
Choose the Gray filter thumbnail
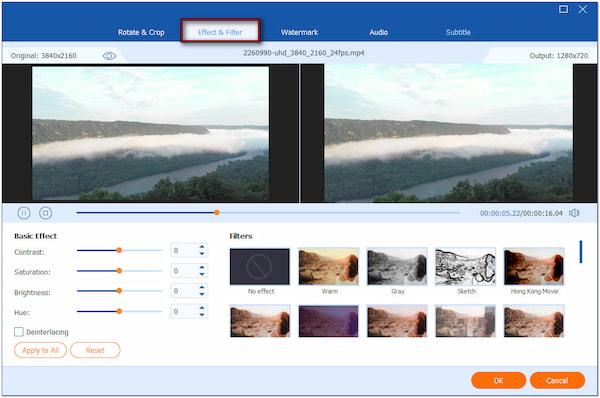(x=397, y=267)
